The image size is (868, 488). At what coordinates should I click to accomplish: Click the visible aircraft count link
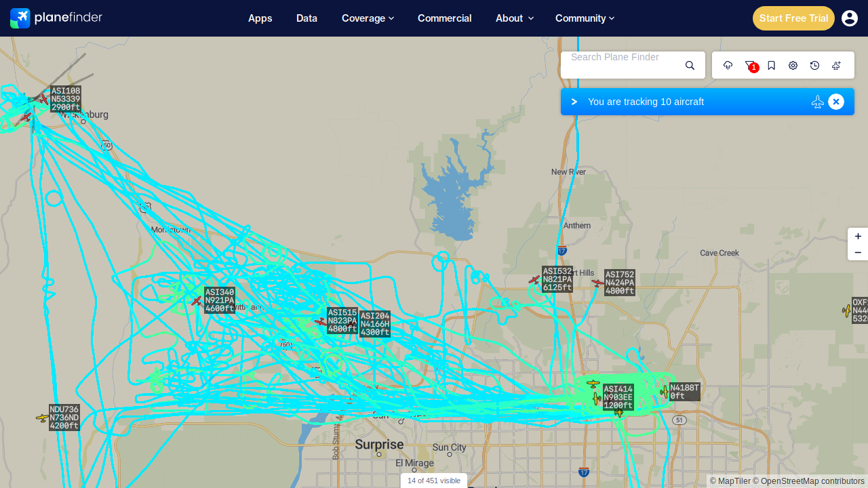click(434, 481)
